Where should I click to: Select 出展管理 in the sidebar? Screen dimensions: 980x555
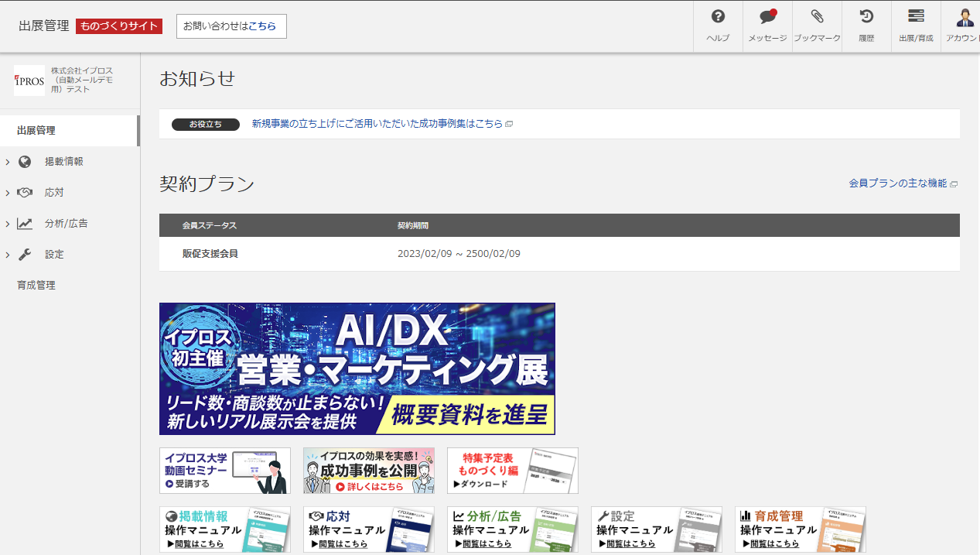pyautogui.click(x=36, y=131)
